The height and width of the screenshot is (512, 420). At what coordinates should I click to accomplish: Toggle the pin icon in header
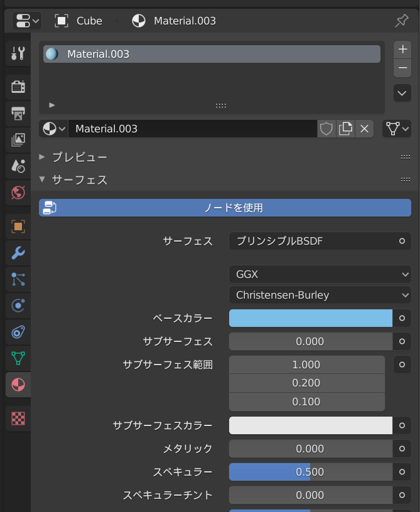[x=401, y=21]
